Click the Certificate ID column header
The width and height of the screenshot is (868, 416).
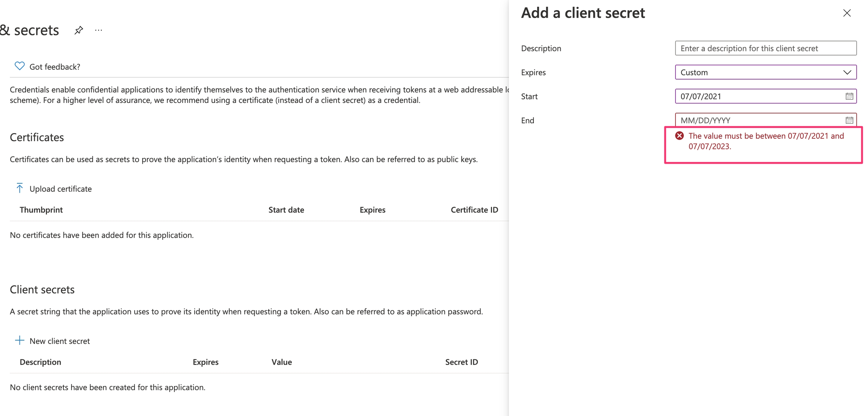(x=474, y=210)
